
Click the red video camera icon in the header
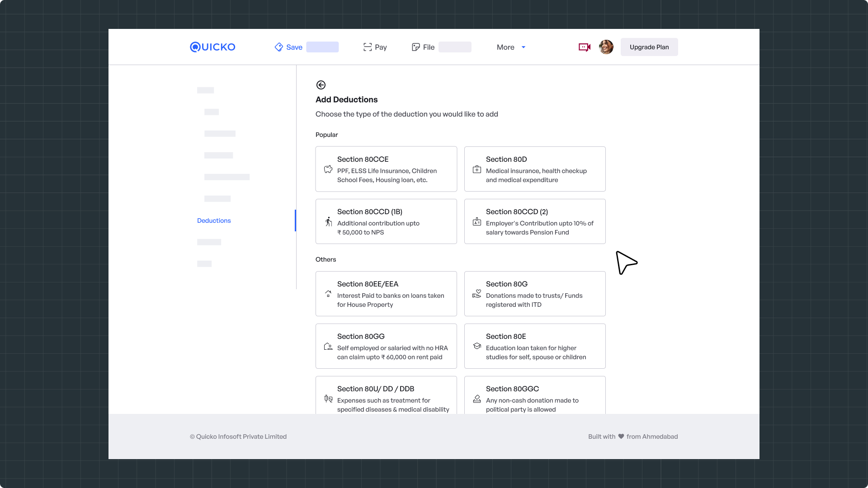point(585,47)
